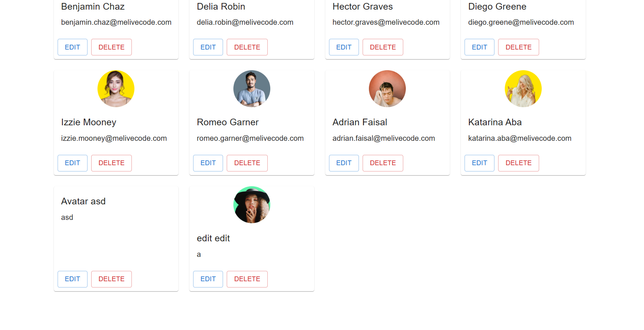644x330 pixels.
Task: Click the 'edit edit' user's avatar photo
Action: [252, 205]
